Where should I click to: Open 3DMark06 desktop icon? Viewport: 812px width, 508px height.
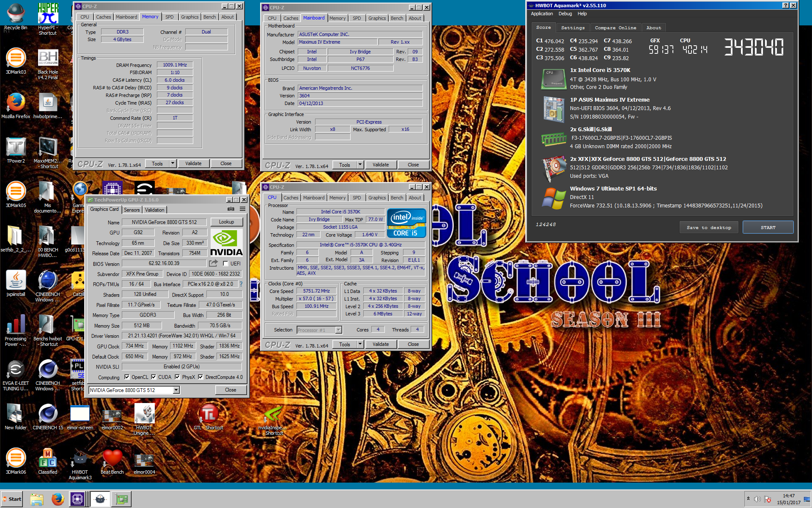point(16,461)
